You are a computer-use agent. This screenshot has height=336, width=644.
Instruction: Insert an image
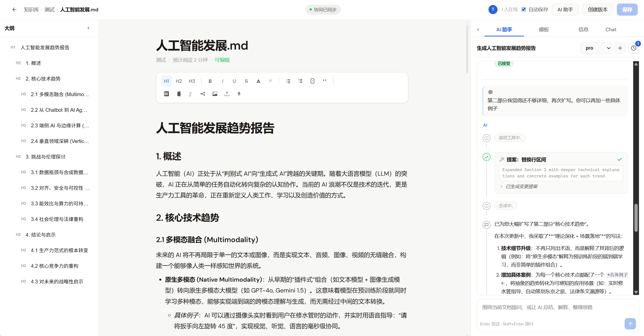(x=215, y=94)
